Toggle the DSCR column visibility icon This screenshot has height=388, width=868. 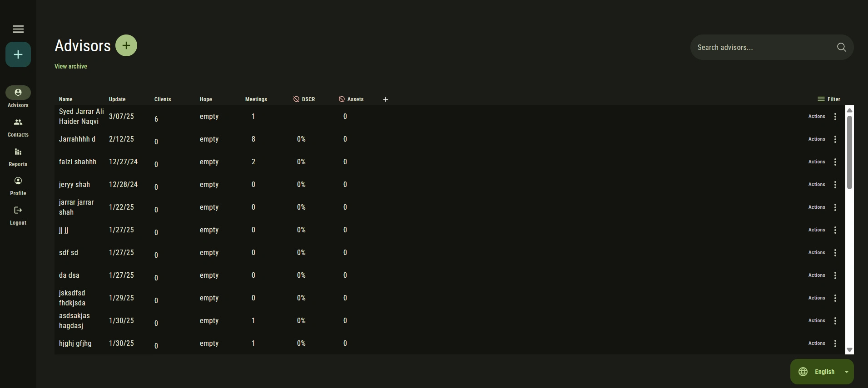tap(296, 99)
